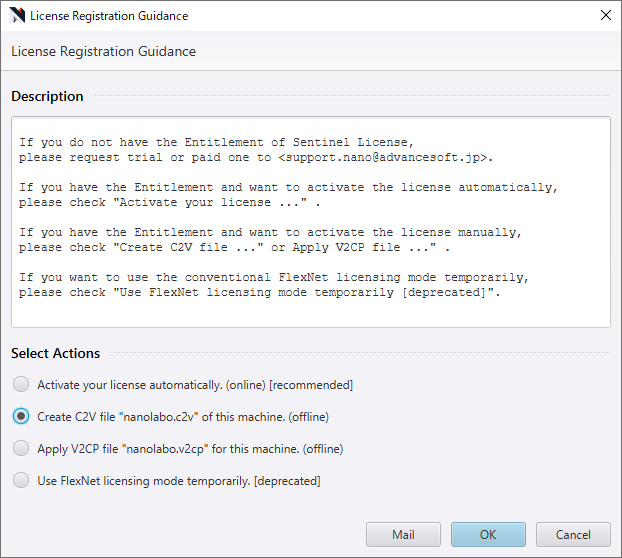Viewport: 622px width, 558px height.
Task: Click 'want to activate the license manually' line
Action: point(270,232)
